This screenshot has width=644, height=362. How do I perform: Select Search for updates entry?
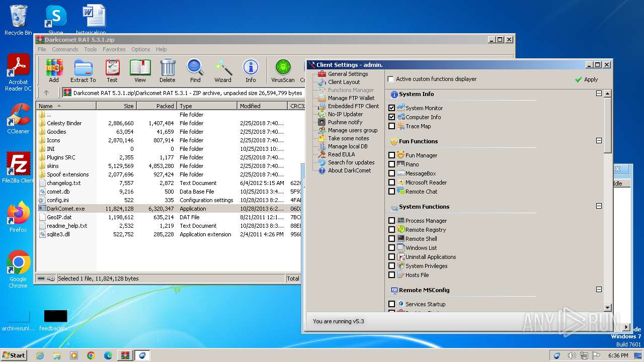(x=351, y=162)
